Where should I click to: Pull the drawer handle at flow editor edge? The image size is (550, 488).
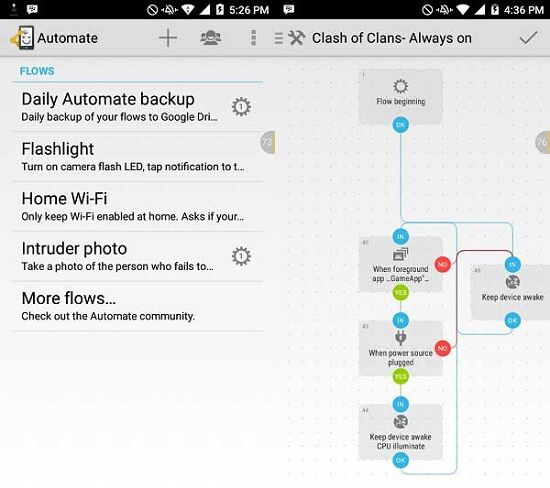click(543, 142)
